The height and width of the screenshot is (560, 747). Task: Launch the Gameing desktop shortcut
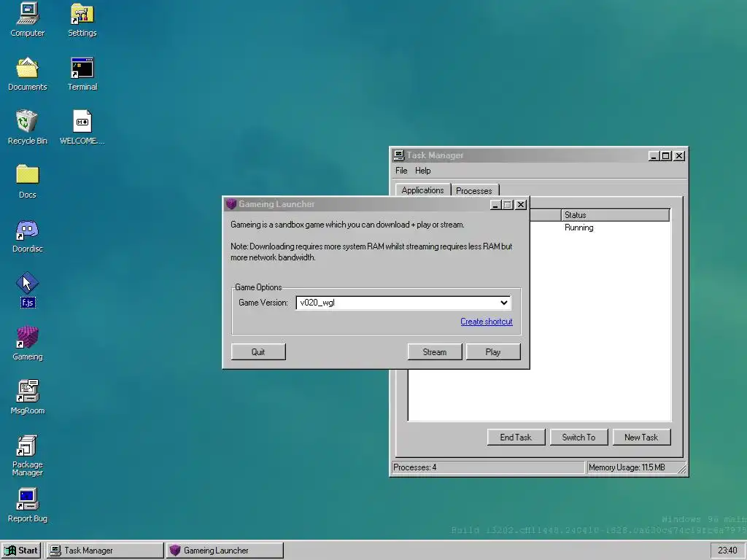click(x=27, y=343)
